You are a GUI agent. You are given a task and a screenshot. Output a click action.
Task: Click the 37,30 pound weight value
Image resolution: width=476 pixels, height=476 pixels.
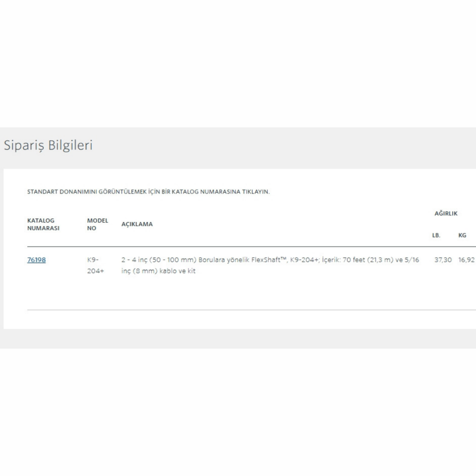click(x=443, y=260)
